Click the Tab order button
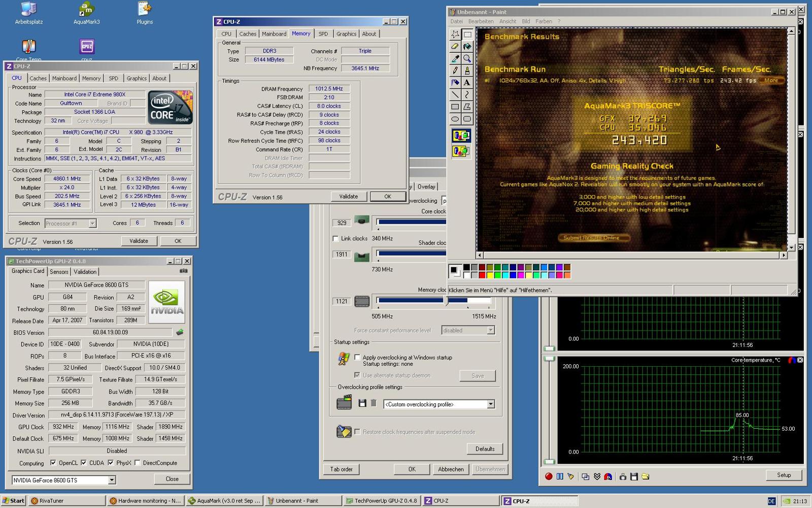 (x=341, y=469)
